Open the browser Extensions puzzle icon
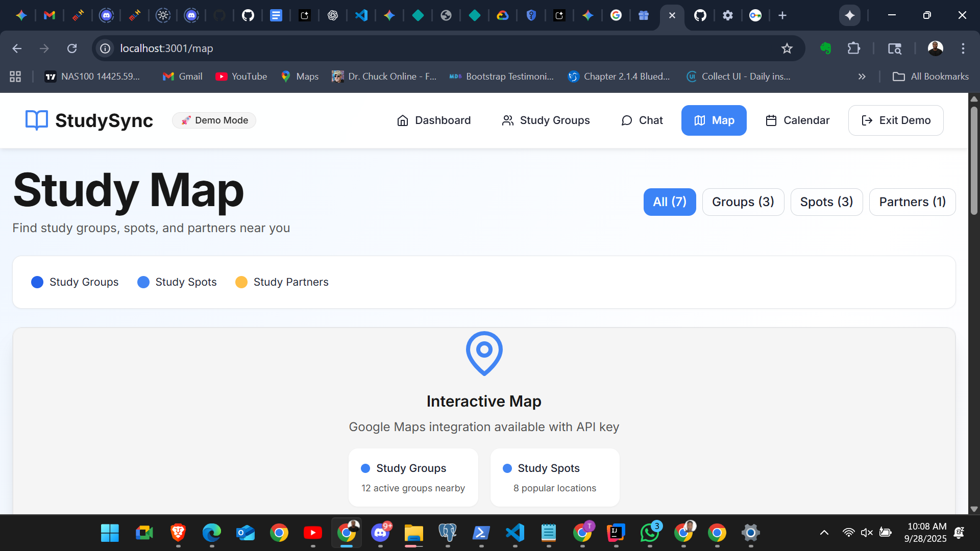This screenshot has height=551, width=980. (x=853, y=48)
